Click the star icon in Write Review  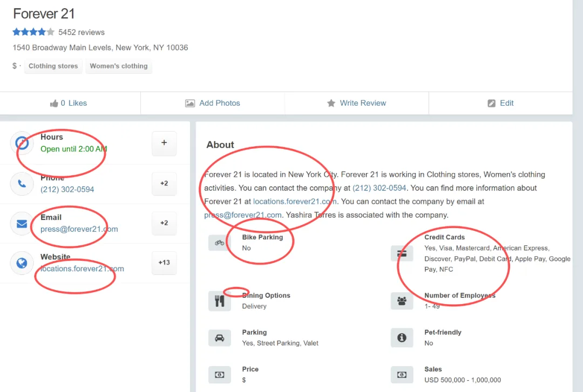[x=331, y=103]
